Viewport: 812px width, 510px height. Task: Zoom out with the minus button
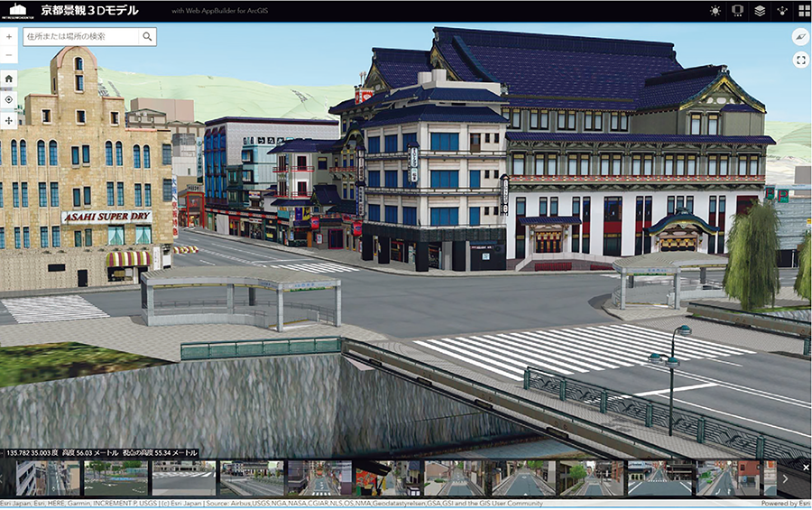tap(9, 56)
